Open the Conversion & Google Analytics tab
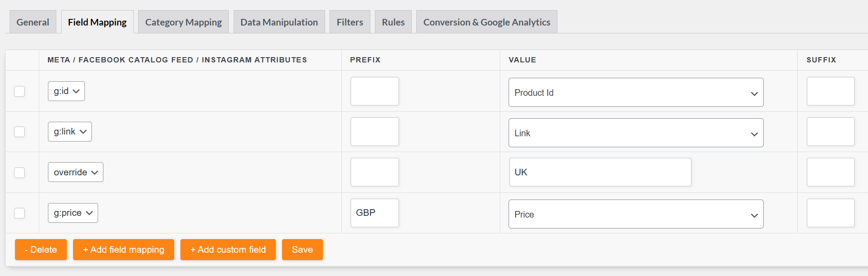Screen dimensions: 868x276 (487, 22)
